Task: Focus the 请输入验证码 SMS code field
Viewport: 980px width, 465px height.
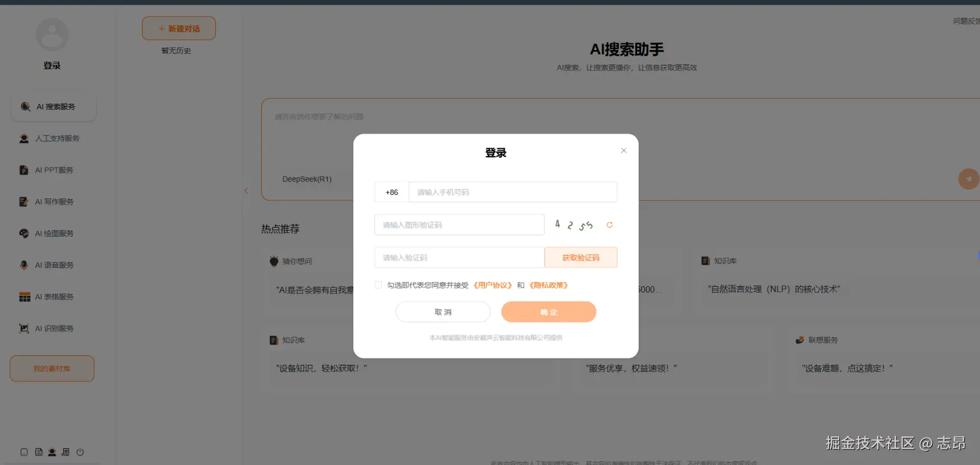Action: [x=459, y=258]
